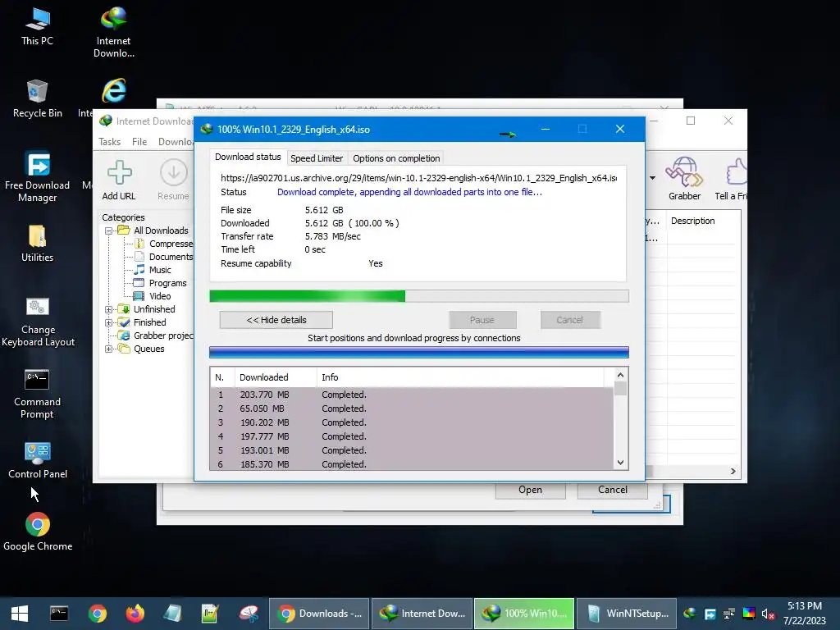Launch Free Download Manager desktop icon
Viewport: 840px width, 630px height.
[37, 177]
